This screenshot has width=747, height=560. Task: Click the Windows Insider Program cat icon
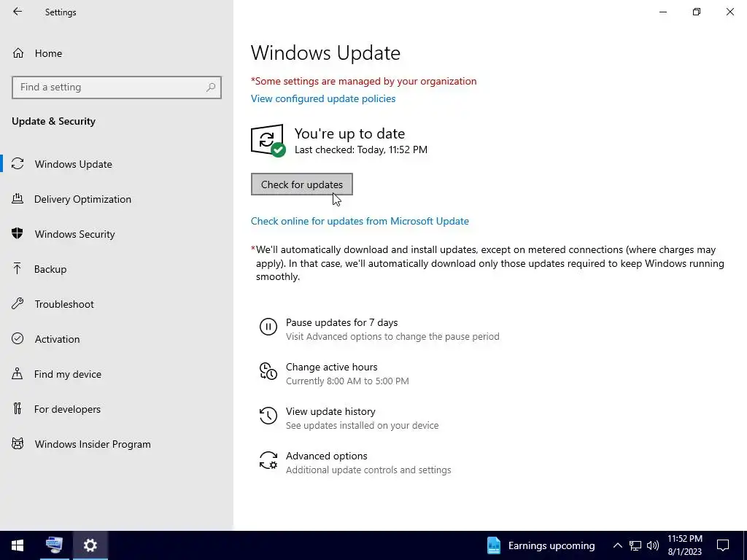[18, 444]
